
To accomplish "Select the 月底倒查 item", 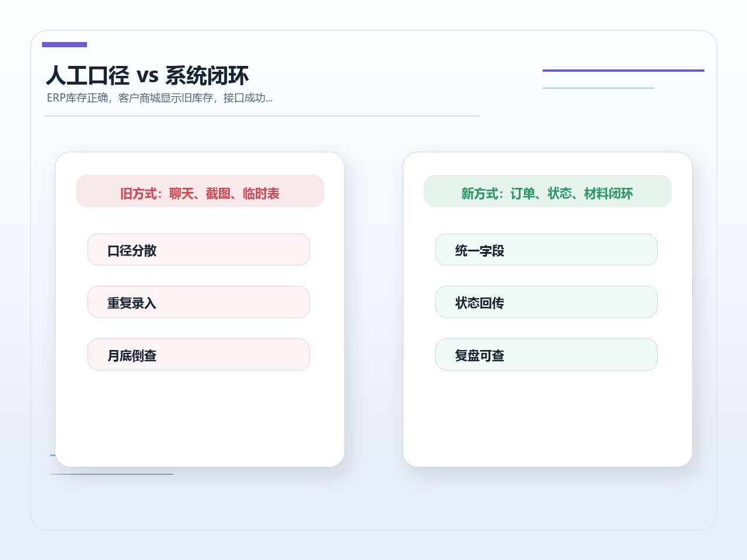I will (x=198, y=355).
